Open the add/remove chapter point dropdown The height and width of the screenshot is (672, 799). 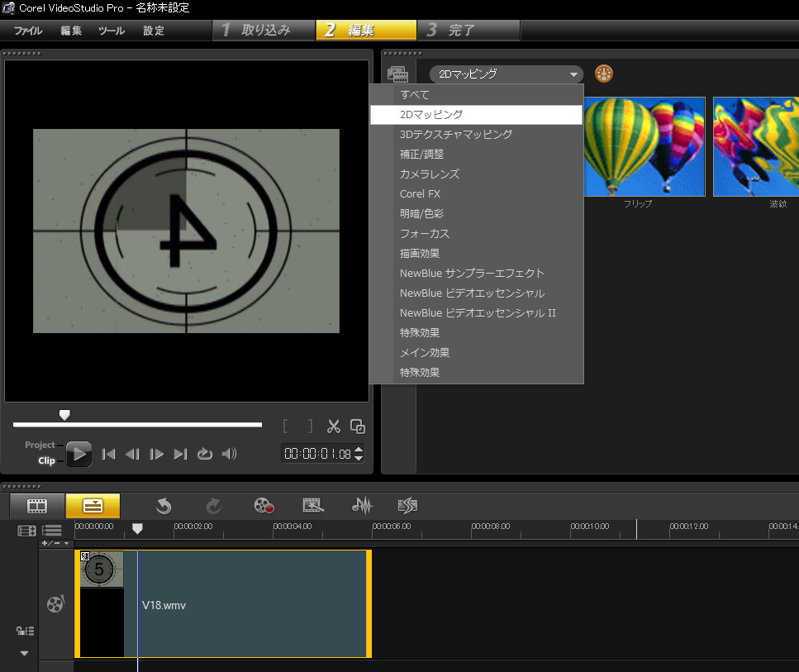tap(55, 544)
